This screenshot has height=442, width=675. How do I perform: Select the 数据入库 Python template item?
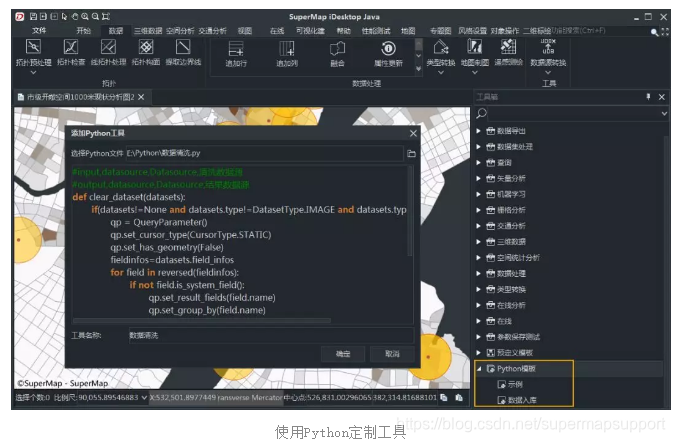517,400
